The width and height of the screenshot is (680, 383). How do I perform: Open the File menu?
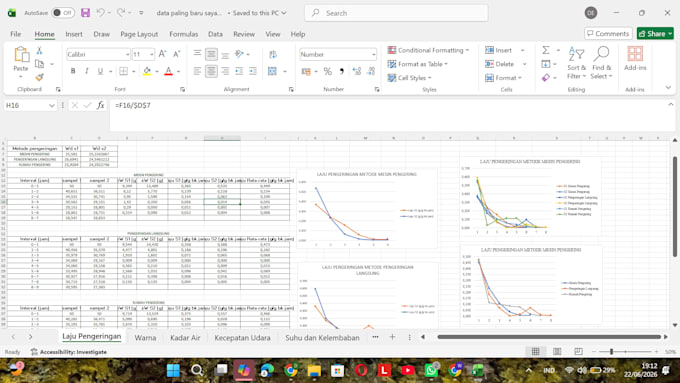(x=16, y=34)
